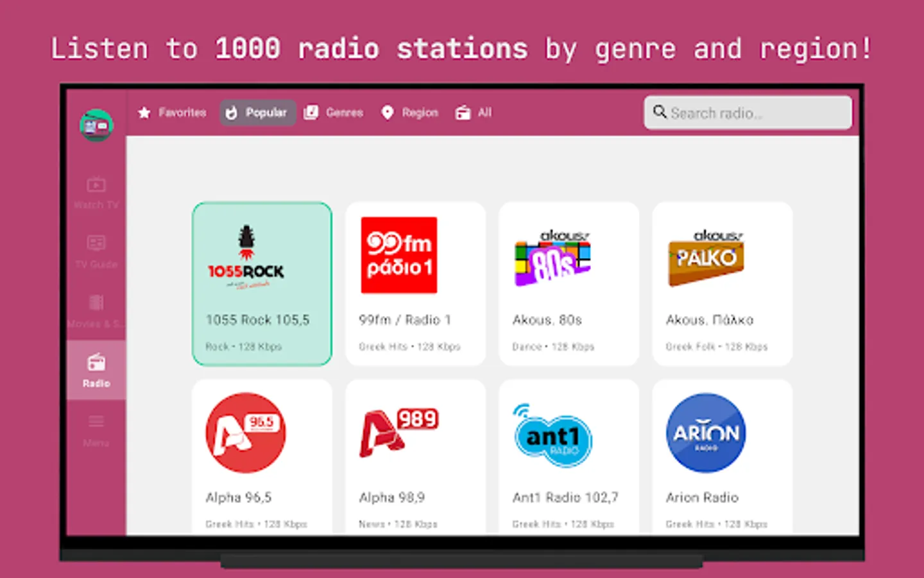
Task: Click the Menu sidebar label
Action: 96,443
